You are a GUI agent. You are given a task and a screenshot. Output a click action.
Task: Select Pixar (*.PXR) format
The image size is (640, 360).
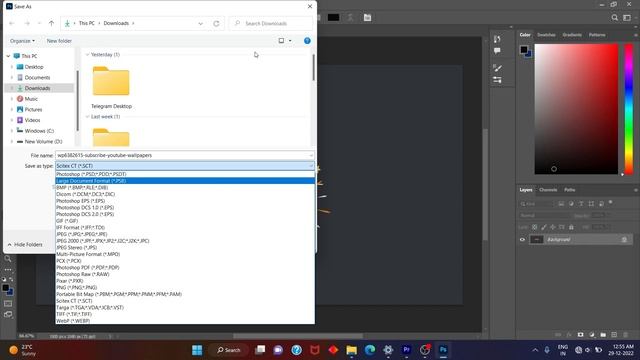click(185, 281)
